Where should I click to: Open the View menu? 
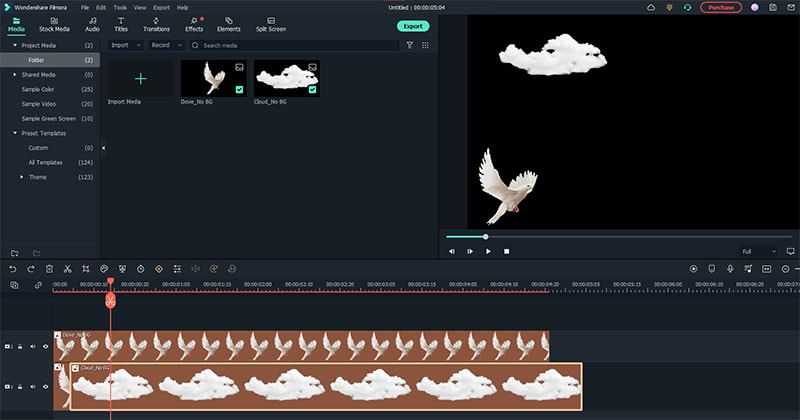140,8
